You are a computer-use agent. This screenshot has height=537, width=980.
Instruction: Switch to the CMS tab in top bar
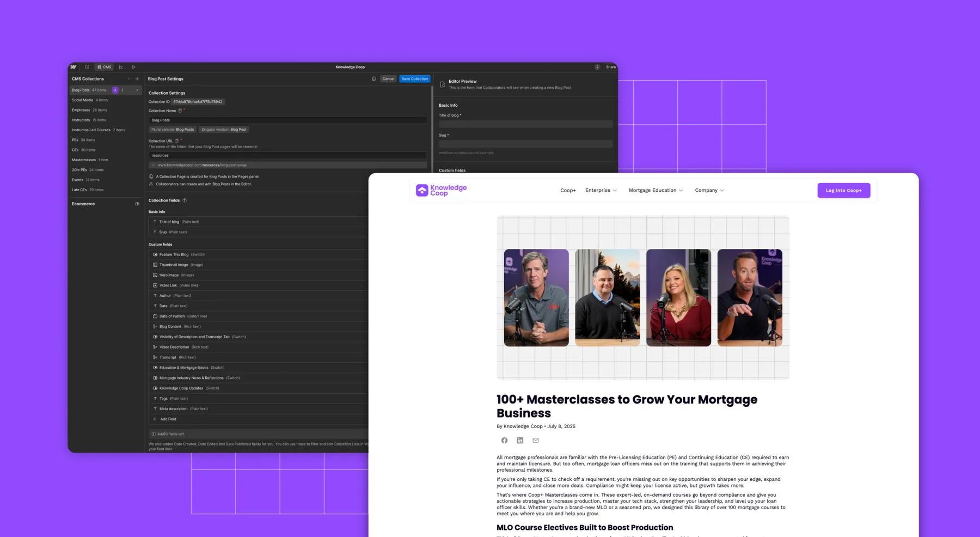click(x=104, y=67)
